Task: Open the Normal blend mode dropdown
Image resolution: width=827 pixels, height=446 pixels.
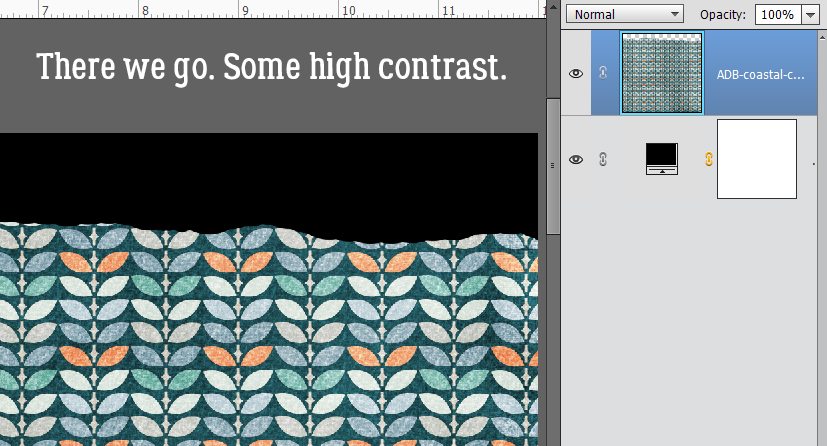Action: tap(624, 14)
